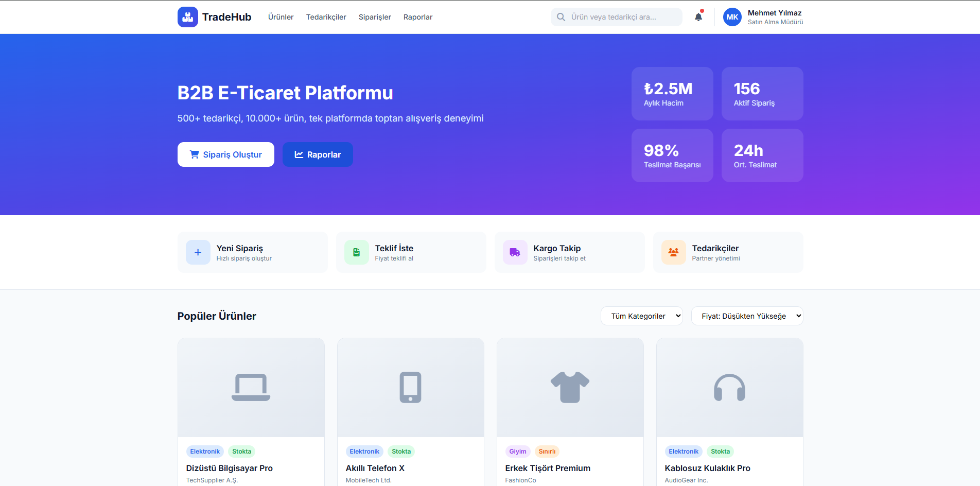
Task: Click the document icon for Teklif İste
Action: pos(357,252)
